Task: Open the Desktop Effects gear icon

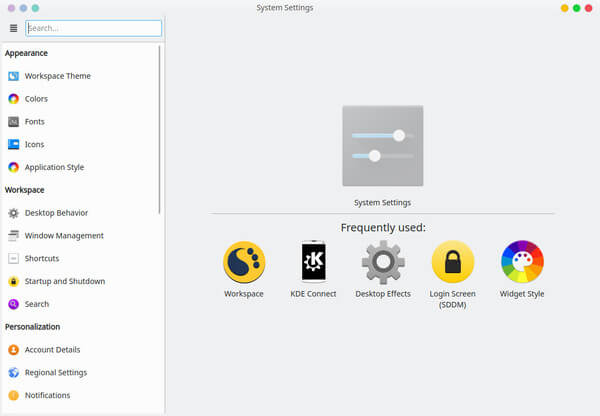Action: coord(383,262)
